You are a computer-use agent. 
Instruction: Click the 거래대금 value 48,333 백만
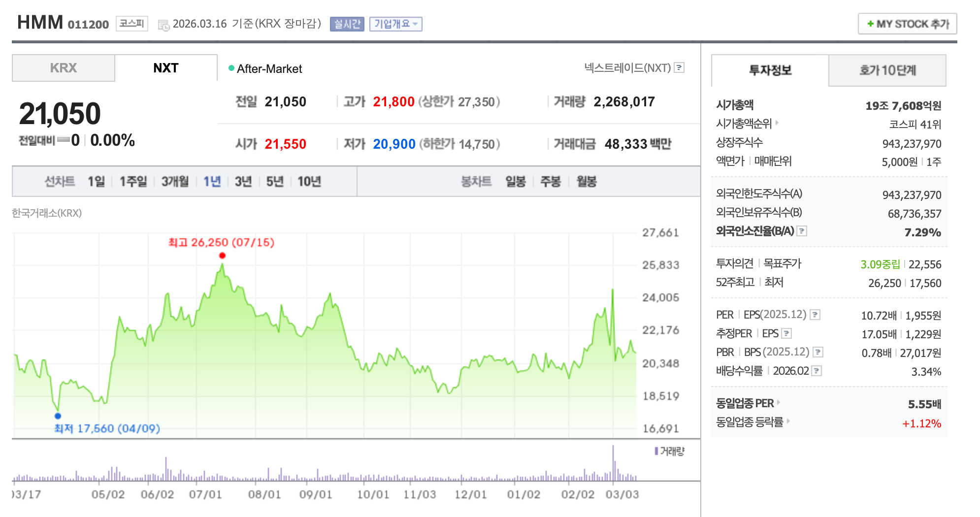click(x=638, y=144)
